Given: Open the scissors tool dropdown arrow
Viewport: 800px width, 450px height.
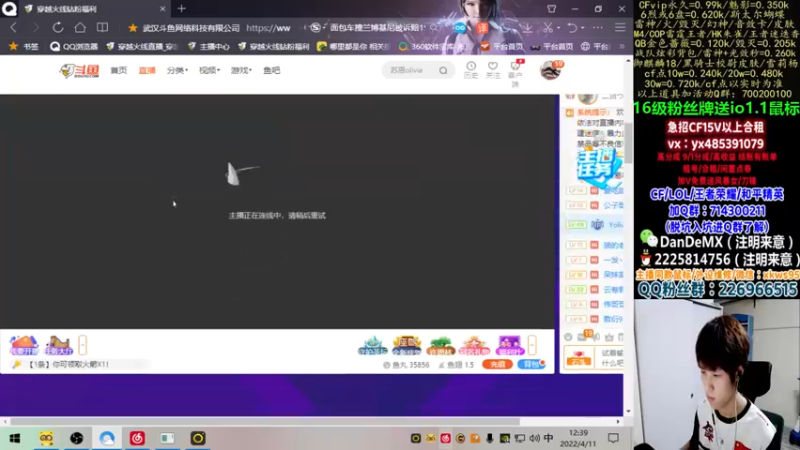Looking at the screenshot, I should tap(559, 28).
